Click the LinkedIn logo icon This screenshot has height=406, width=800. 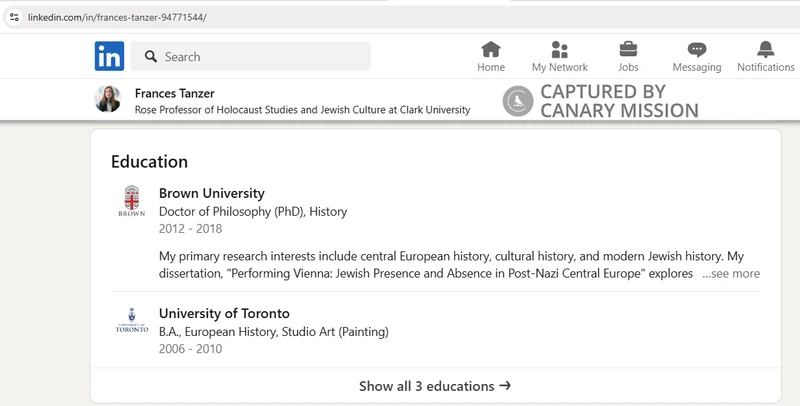tap(109, 56)
